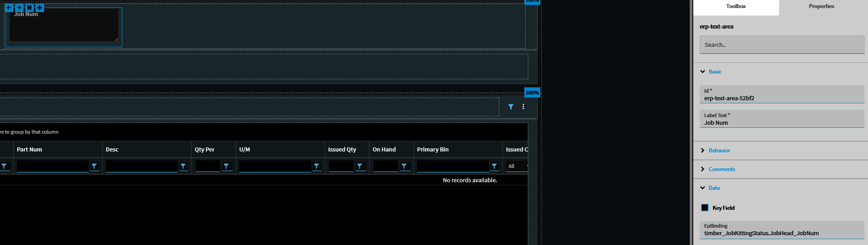Click the Desc column filter icon
The width and height of the screenshot is (868, 245).
[x=183, y=166]
